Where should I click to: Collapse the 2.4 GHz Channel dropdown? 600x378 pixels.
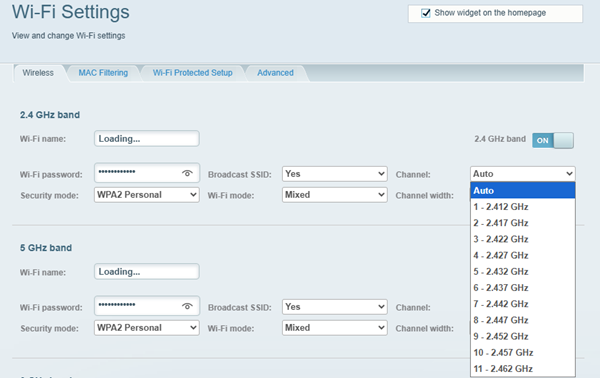[x=522, y=174]
